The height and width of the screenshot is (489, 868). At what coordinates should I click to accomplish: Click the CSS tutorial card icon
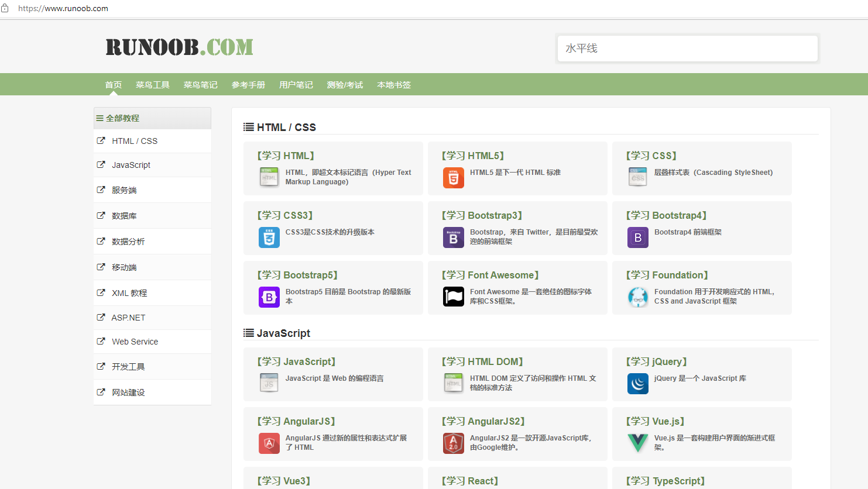click(x=638, y=177)
